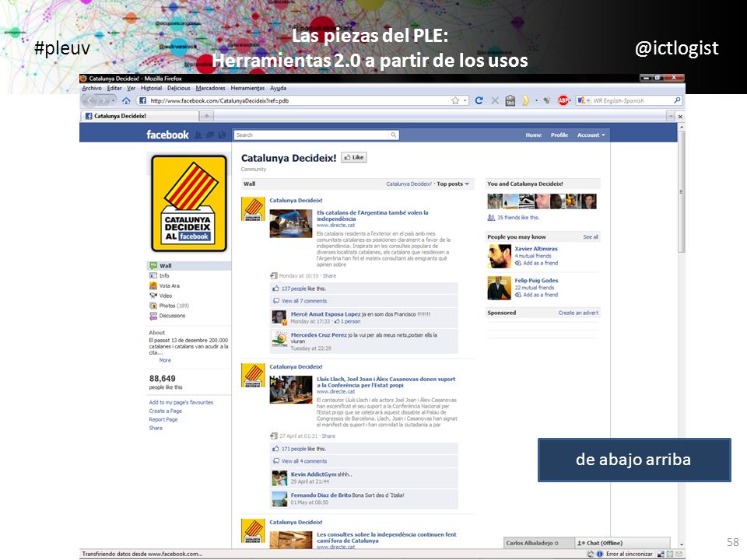Click the Adblock Plus ABP icon
747x560 pixels.
click(563, 100)
